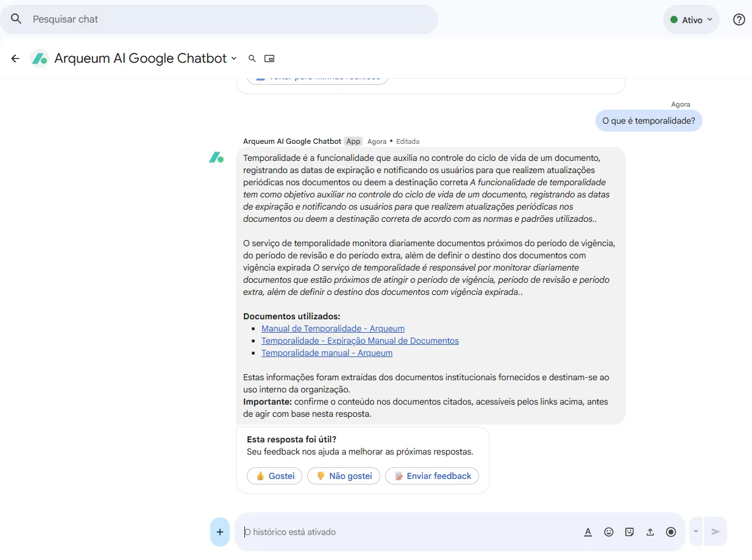
Task: Click 'Esta resposta foi útil?' text
Action: click(291, 439)
